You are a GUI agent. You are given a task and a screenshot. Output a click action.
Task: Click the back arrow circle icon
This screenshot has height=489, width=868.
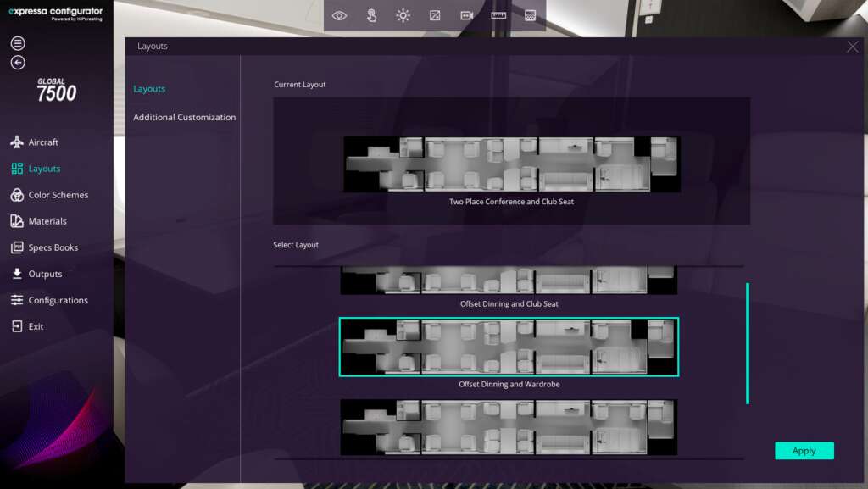coord(18,63)
